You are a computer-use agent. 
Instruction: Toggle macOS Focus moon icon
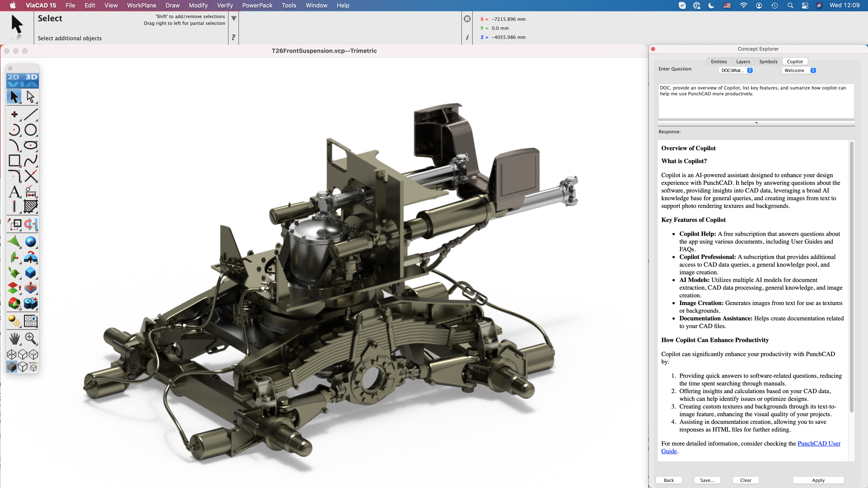pos(711,5)
